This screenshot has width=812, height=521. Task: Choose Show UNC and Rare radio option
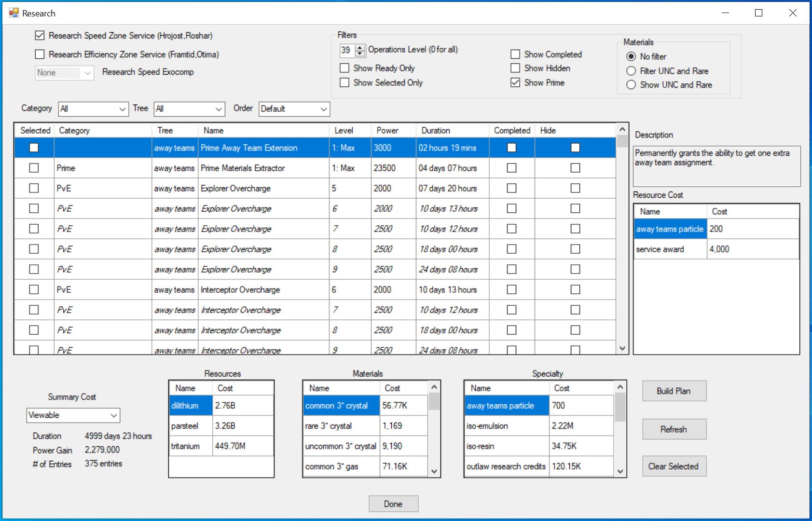[x=631, y=85]
